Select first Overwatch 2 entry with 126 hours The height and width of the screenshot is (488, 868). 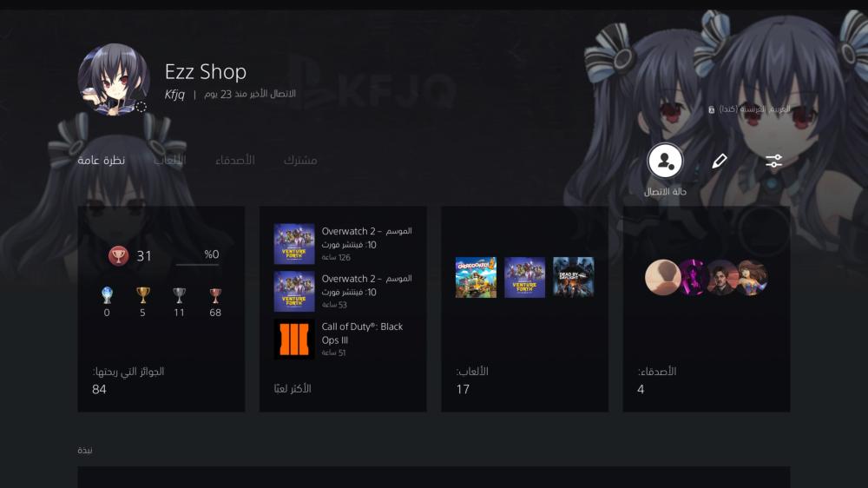pos(343,244)
